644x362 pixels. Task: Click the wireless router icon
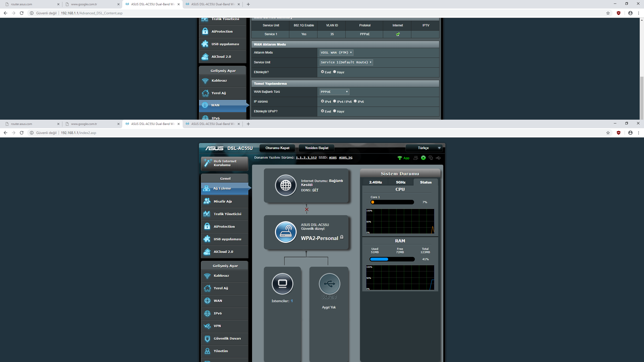286,232
